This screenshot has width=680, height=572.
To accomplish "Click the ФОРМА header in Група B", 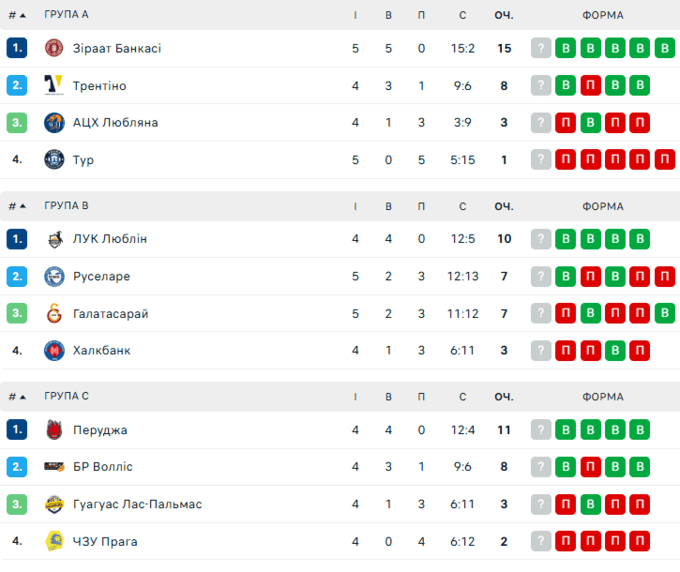I will (x=602, y=206).
